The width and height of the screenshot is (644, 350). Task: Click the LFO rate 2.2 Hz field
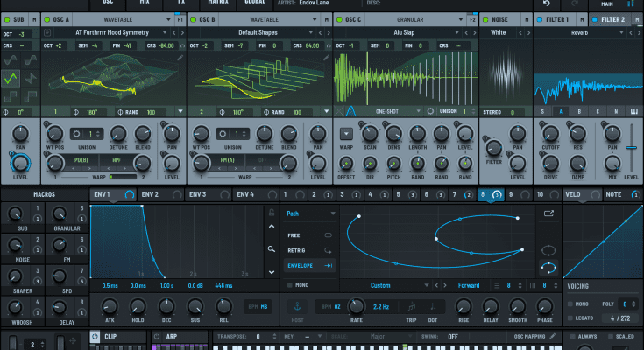pos(380,306)
